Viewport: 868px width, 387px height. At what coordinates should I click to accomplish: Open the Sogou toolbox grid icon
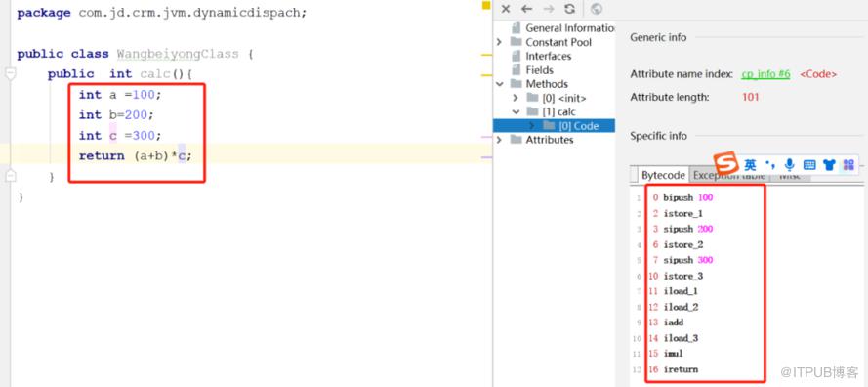click(848, 164)
